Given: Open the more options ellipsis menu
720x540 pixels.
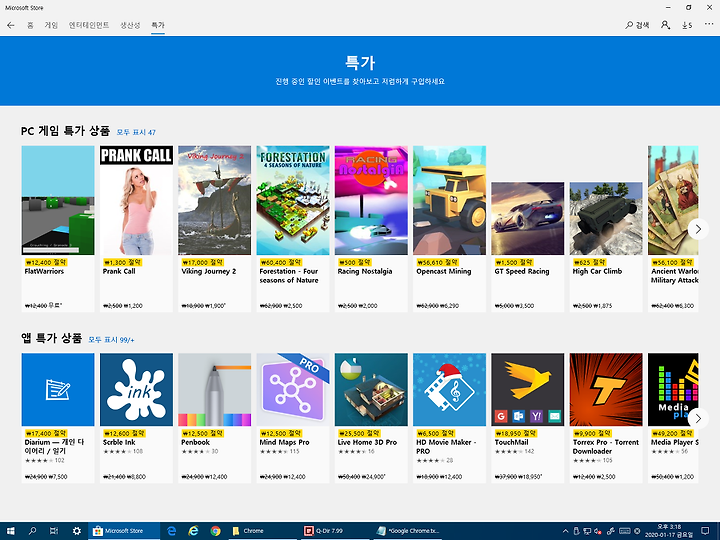Looking at the screenshot, I should click(709, 24).
